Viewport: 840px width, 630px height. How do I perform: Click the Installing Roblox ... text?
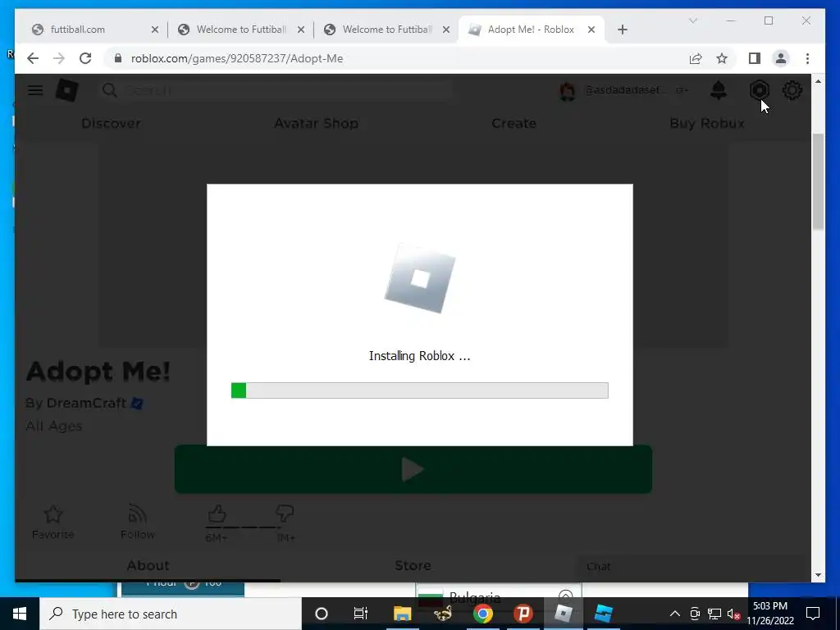(419, 356)
